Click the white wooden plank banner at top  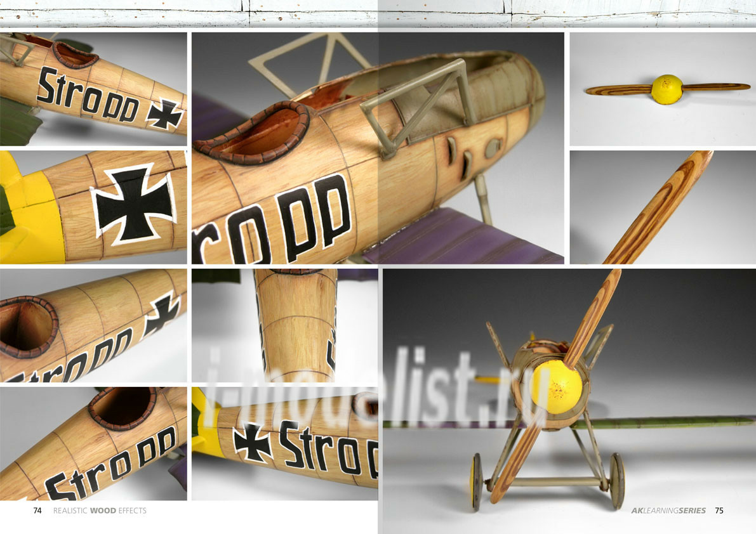pyautogui.click(x=378, y=13)
